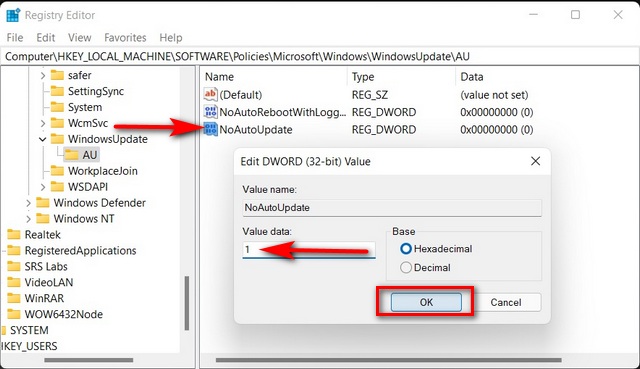Open the Help menu
This screenshot has height=369, width=640.
pyautogui.click(x=171, y=38)
